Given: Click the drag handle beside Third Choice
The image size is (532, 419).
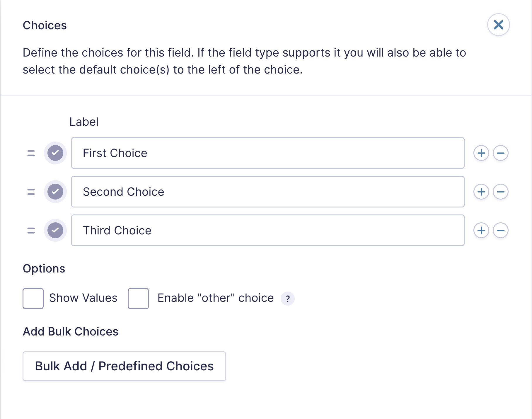Looking at the screenshot, I should (31, 230).
